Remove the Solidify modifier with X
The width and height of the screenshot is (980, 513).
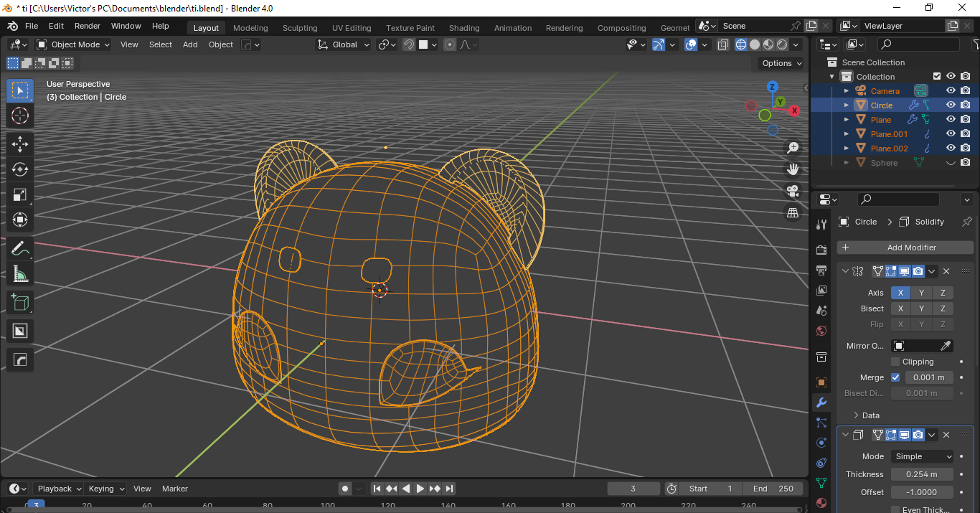tap(946, 435)
